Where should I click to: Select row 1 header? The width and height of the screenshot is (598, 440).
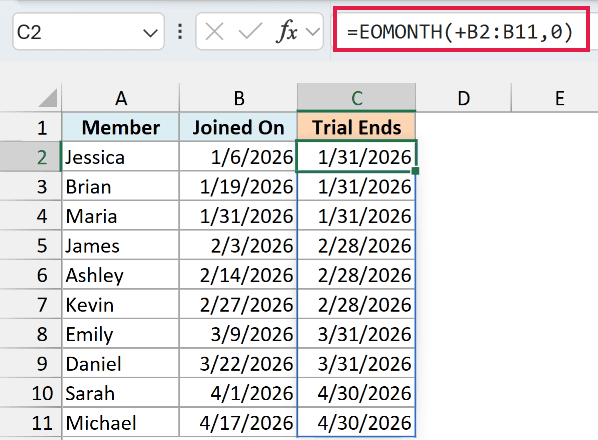click(x=31, y=127)
